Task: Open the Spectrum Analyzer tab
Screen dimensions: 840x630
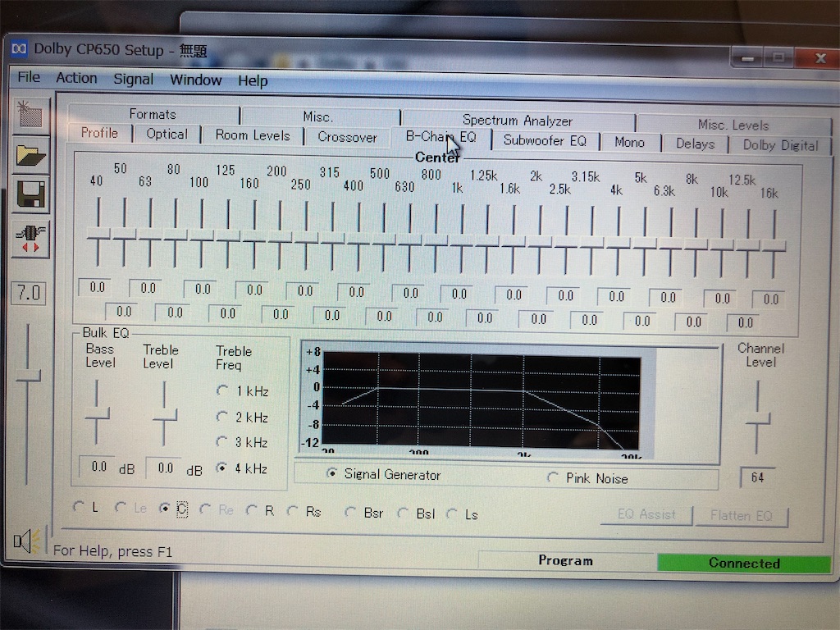Action: [x=518, y=121]
